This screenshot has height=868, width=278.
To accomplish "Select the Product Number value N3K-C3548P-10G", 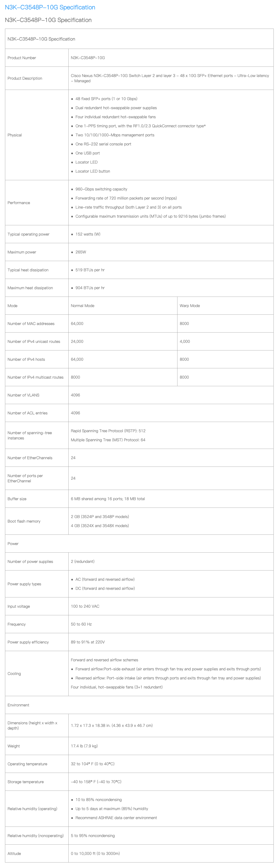I will [87, 58].
